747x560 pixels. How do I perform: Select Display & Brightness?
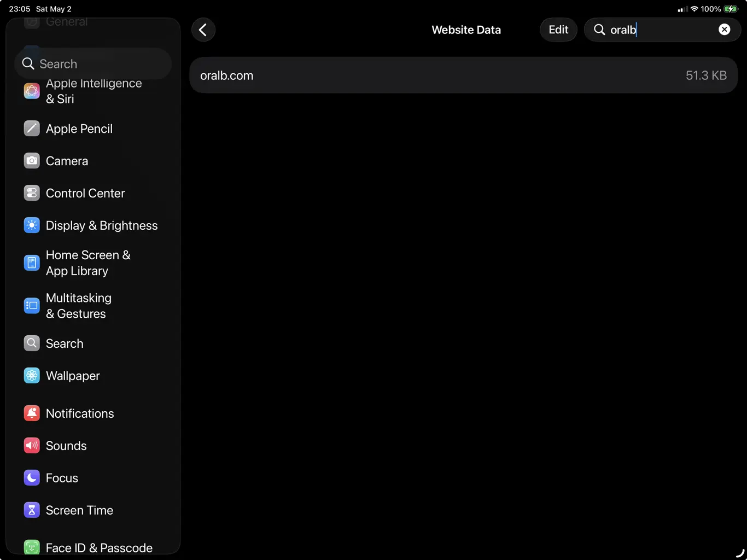click(x=94, y=225)
